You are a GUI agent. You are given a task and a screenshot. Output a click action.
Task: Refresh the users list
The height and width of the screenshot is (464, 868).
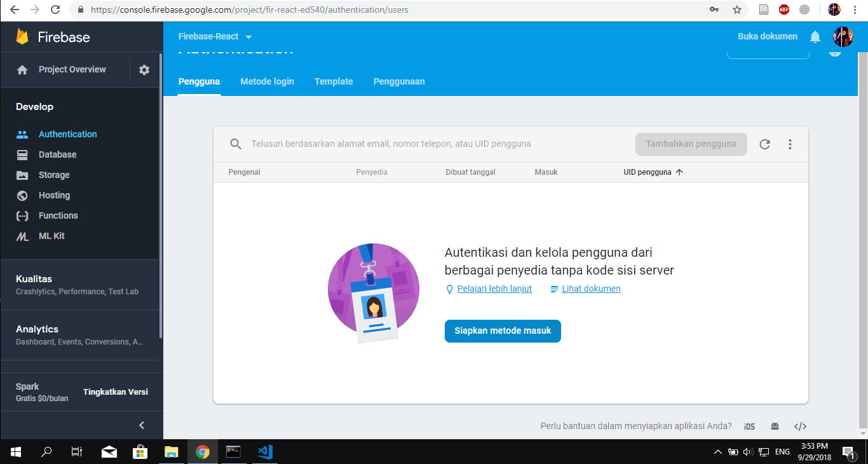click(x=764, y=144)
